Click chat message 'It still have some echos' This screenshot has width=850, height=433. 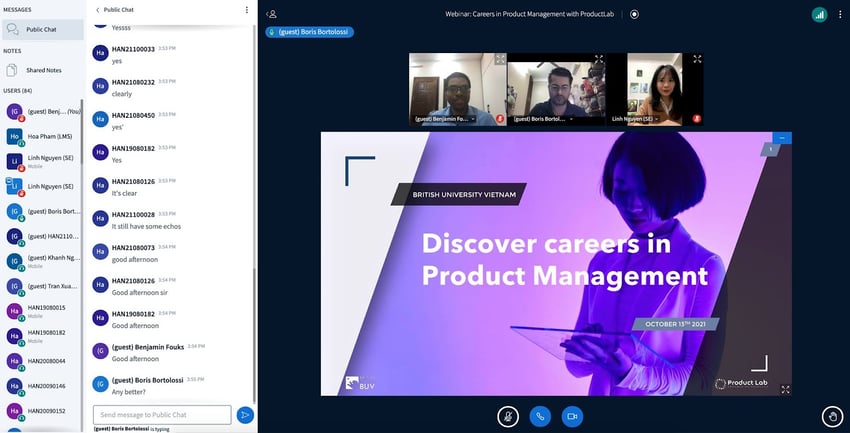146,227
